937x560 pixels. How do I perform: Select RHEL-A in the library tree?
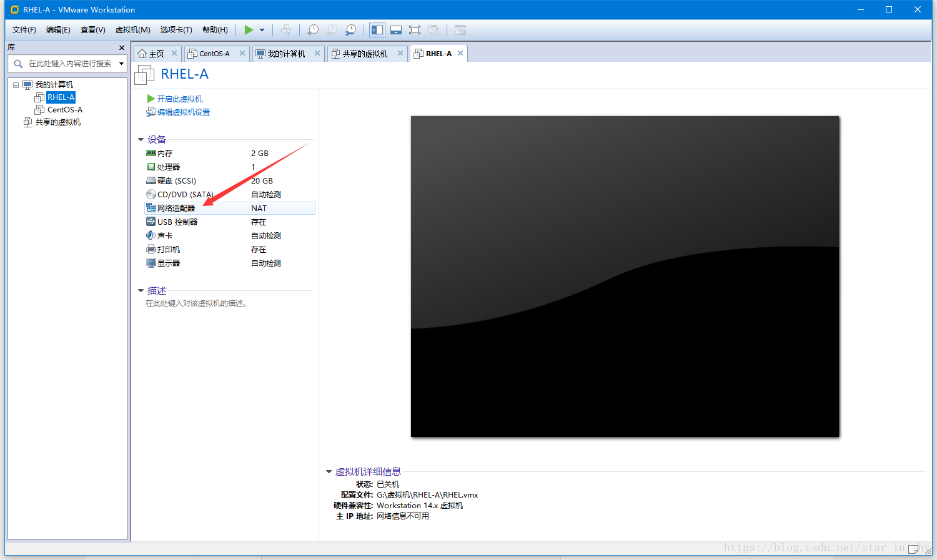pyautogui.click(x=61, y=97)
